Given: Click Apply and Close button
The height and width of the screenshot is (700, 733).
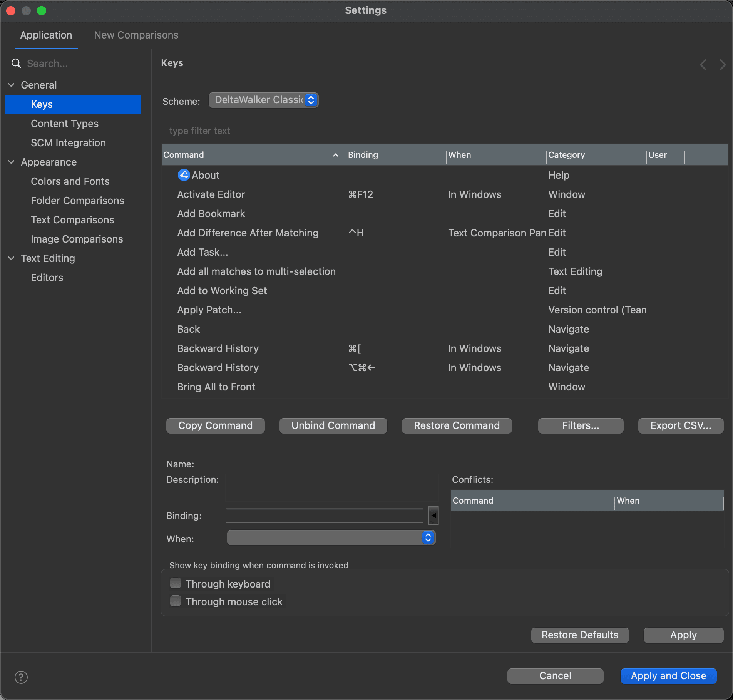Looking at the screenshot, I should 669,676.
